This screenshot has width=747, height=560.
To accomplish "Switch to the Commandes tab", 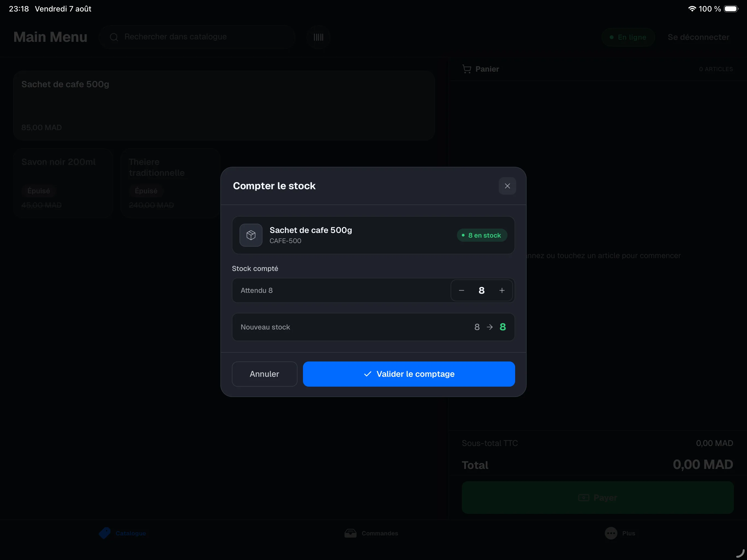I will [x=371, y=533].
